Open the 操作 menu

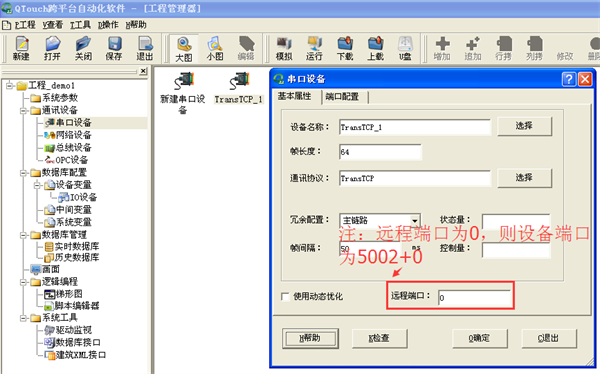108,25
